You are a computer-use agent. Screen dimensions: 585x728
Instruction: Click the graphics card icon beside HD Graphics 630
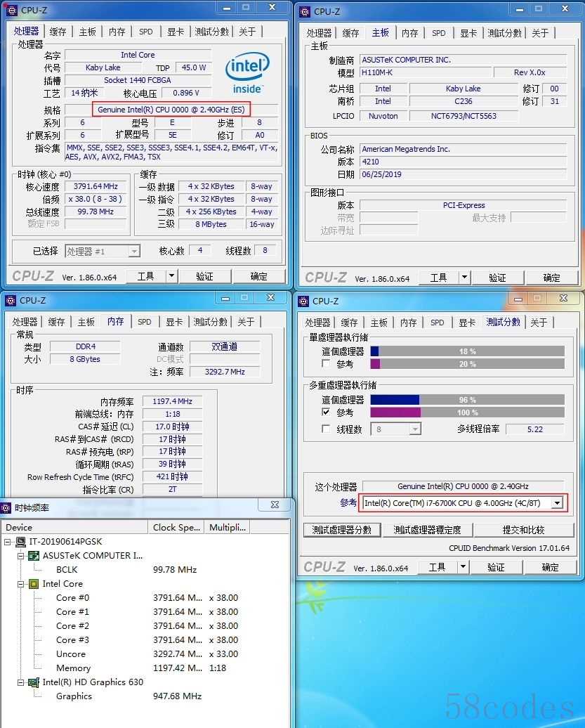point(34,682)
